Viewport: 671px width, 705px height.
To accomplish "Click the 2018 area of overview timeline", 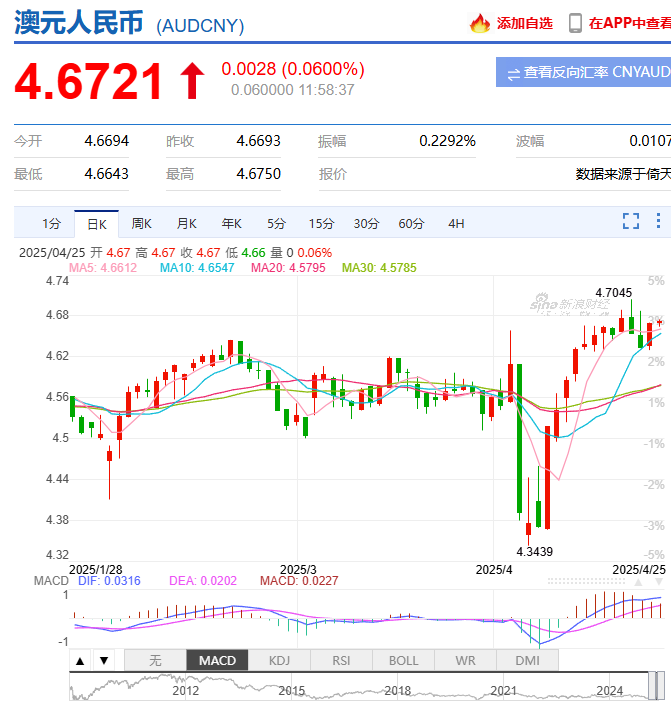I will click(x=398, y=690).
